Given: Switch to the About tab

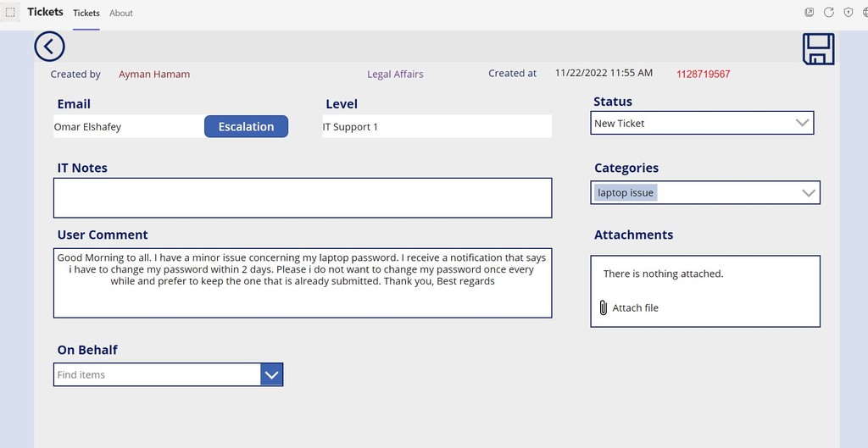Looking at the screenshot, I should pos(120,14).
